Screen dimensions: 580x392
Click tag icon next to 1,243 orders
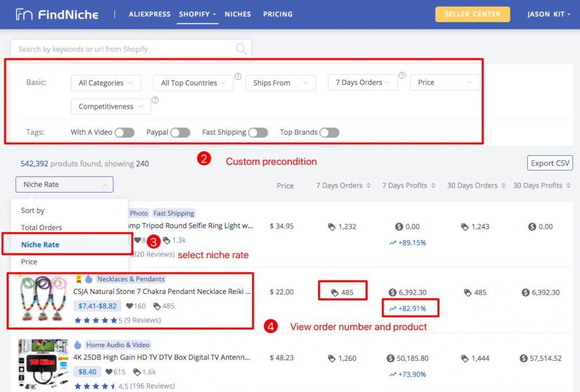(x=465, y=227)
